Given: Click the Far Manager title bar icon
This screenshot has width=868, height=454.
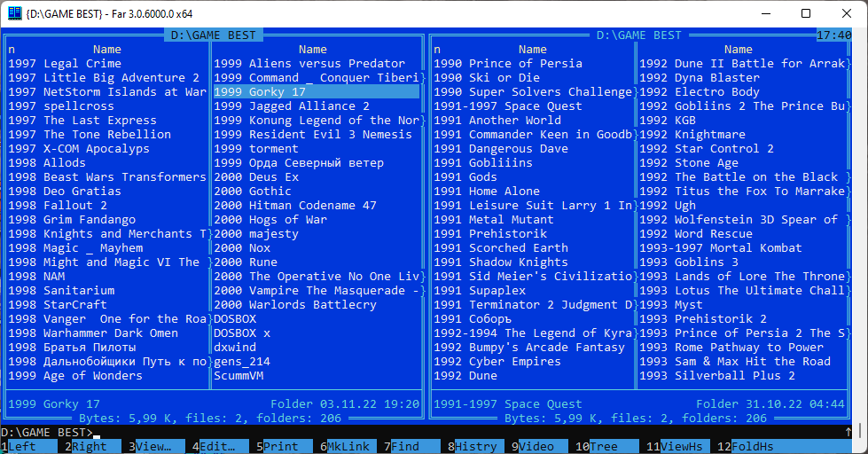Looking at the screenshot, I should point(14,13).
